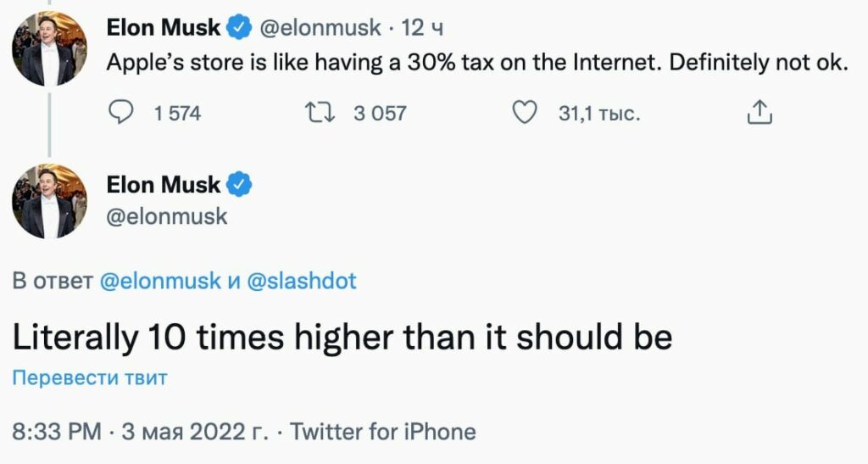The width and height of the screenshot is (868, 464).
Task: Click @elonmusk handle under the reply name
Action: click(167, 216)
